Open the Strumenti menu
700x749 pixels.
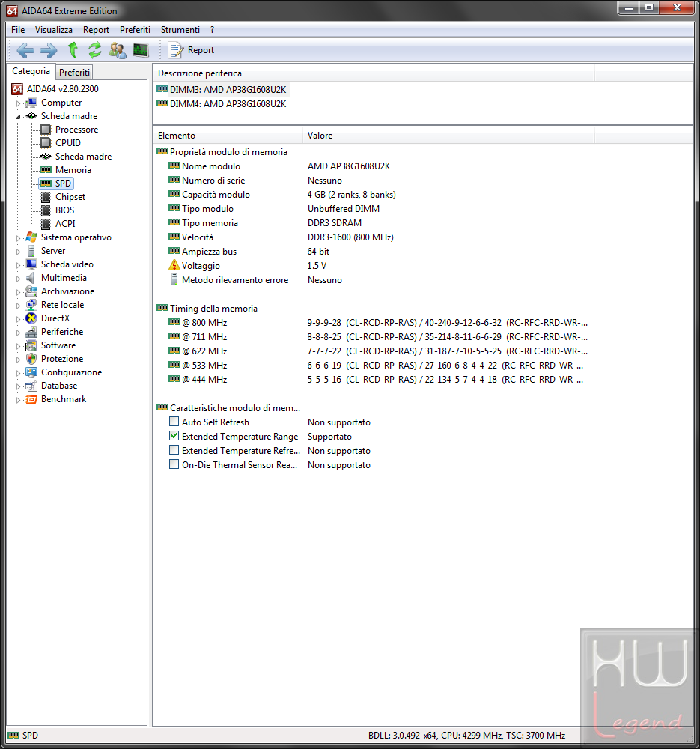pyautogui.click(x=180, y=30)
